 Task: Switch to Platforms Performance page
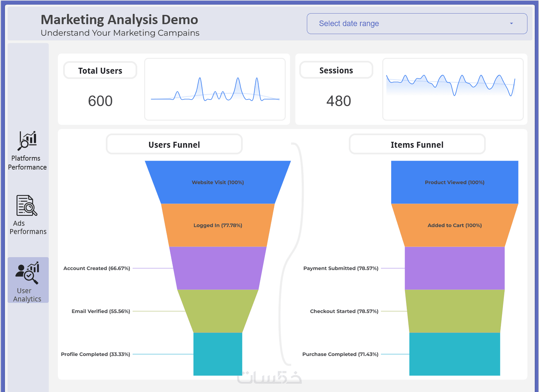click(x=27, y=163)
